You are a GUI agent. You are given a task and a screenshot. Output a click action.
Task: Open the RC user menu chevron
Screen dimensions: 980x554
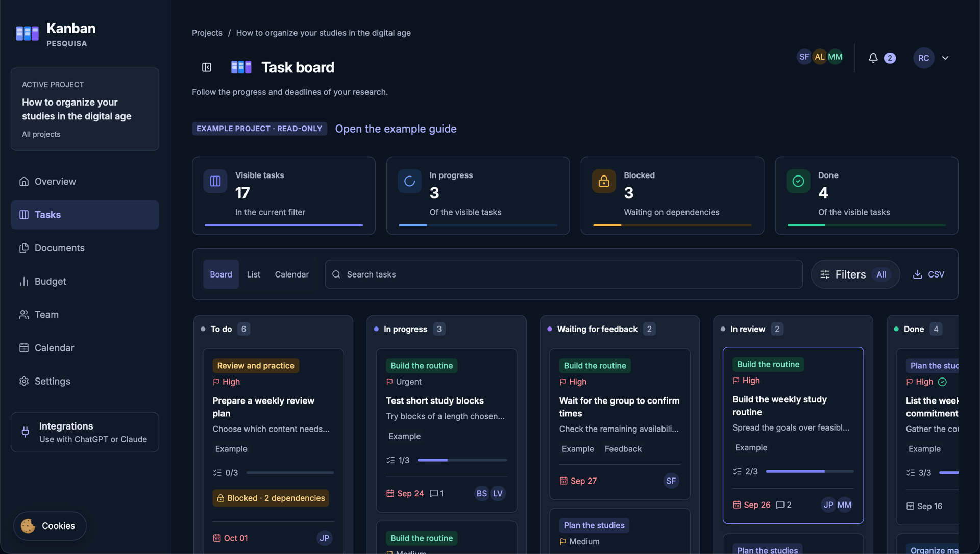click(945, 58)
